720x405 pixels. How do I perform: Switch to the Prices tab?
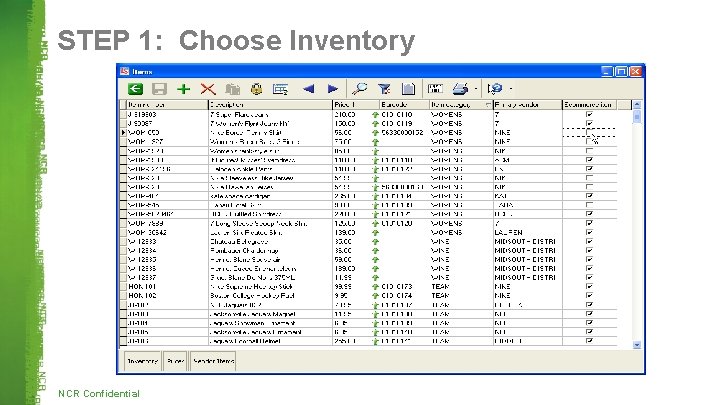[x=175, y=361]
